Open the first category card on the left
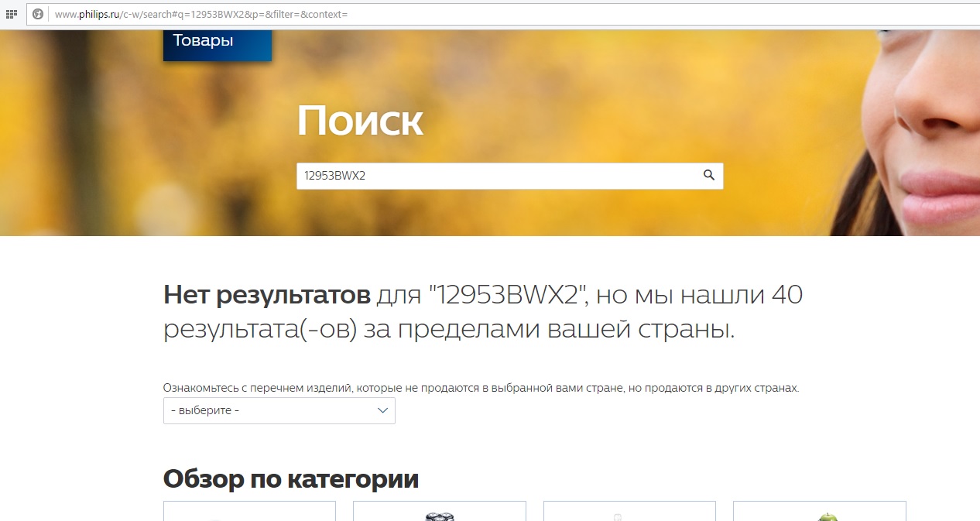This screenshot has height=521, width=980. [249, 512]
